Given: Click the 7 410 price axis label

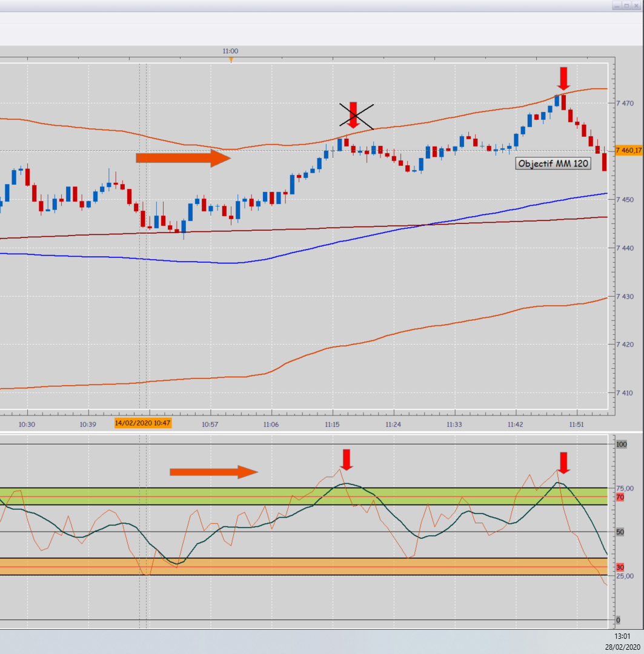Looking at the screenshot, I should [x=625, y=393].
